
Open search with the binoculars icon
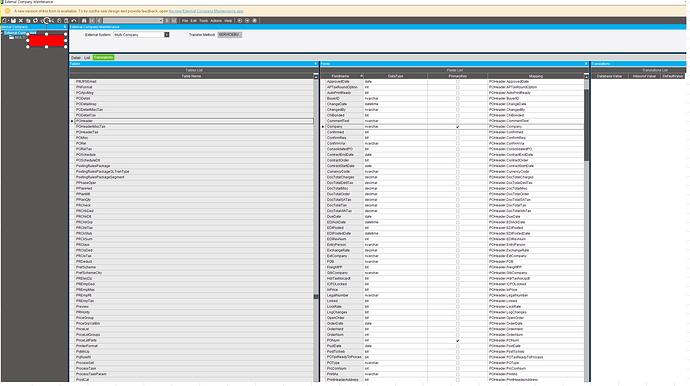[x=84, y=21]
